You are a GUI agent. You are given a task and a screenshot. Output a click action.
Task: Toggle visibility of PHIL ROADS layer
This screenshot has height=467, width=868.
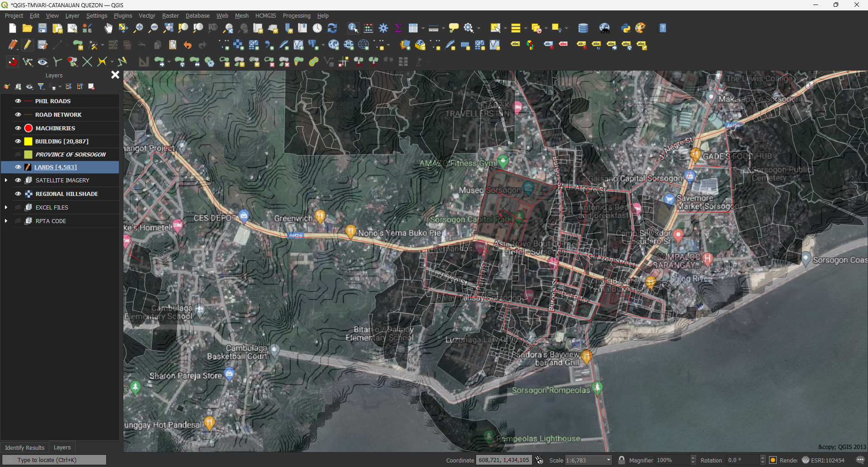pyautogui.click(x=18, y=101)
